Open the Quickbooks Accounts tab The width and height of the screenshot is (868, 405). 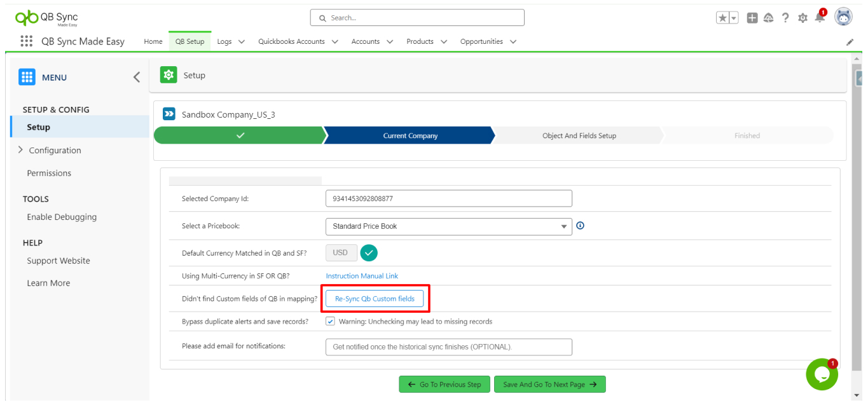pos(291,41)
